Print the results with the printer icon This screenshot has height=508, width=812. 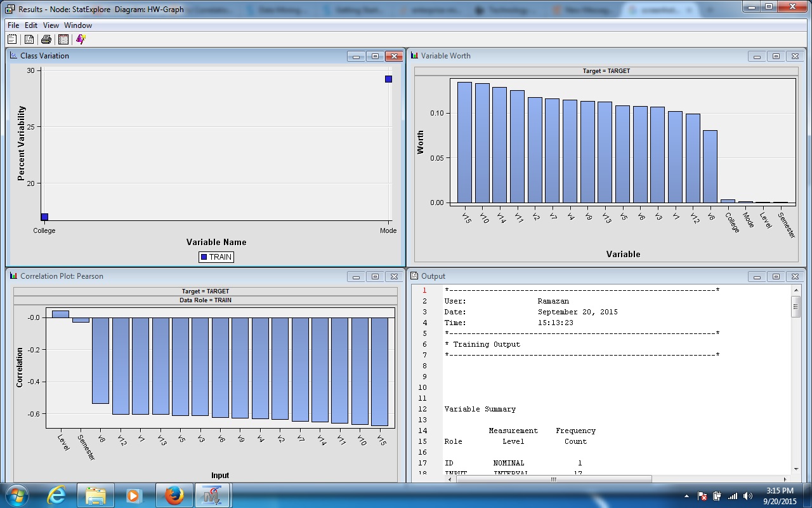tap(46, 39)
